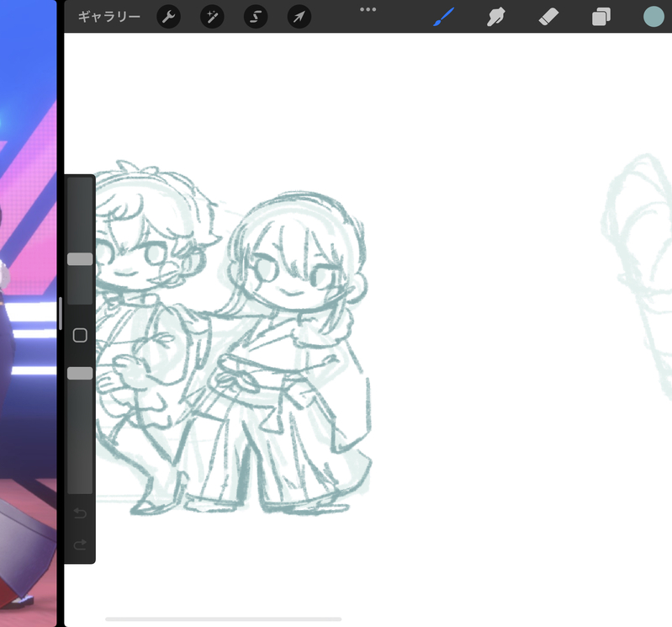Tap the home indicator bar at bottom
672x627 pixels.
(x=223, y=619)
